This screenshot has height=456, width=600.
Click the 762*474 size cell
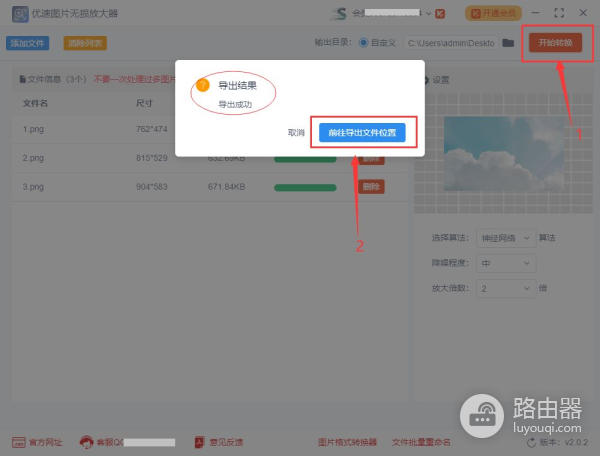152,129
